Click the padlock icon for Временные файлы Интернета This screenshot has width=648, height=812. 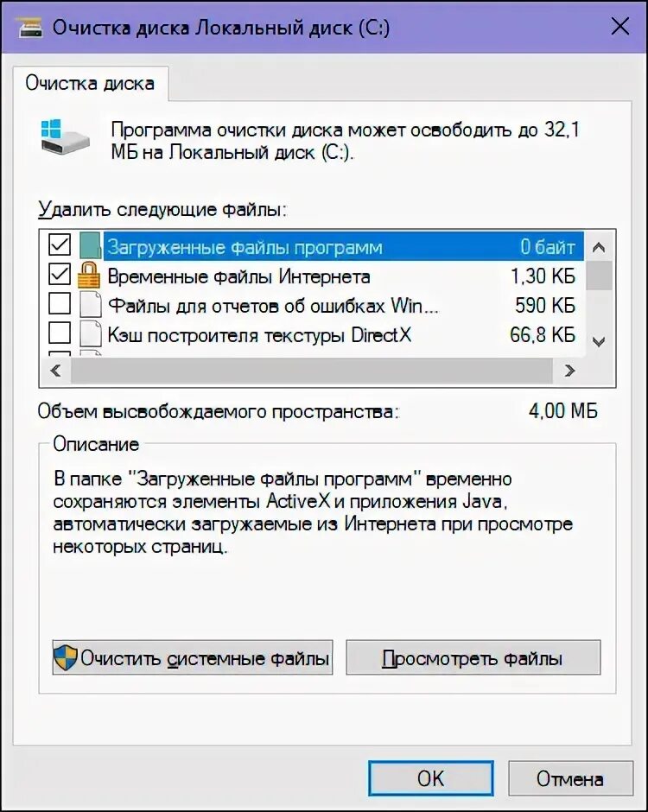pos(89,275)
